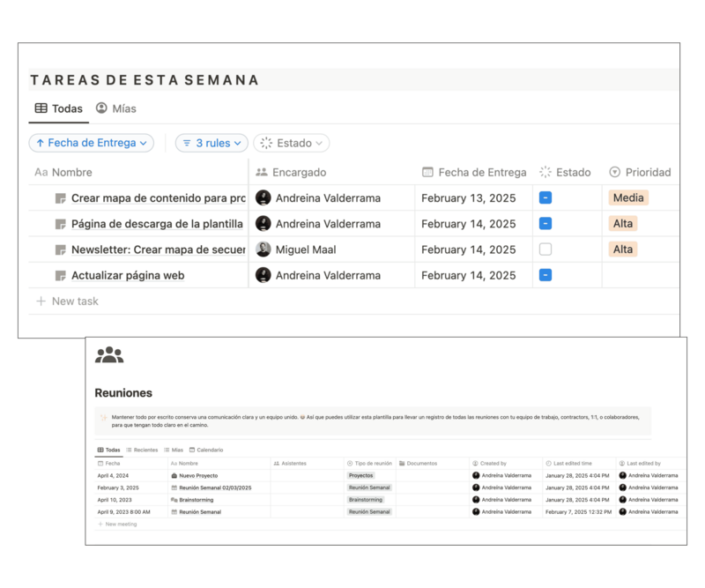Click the Media priority tag
This screenshot has height=588, width=705.
point(628,198)
